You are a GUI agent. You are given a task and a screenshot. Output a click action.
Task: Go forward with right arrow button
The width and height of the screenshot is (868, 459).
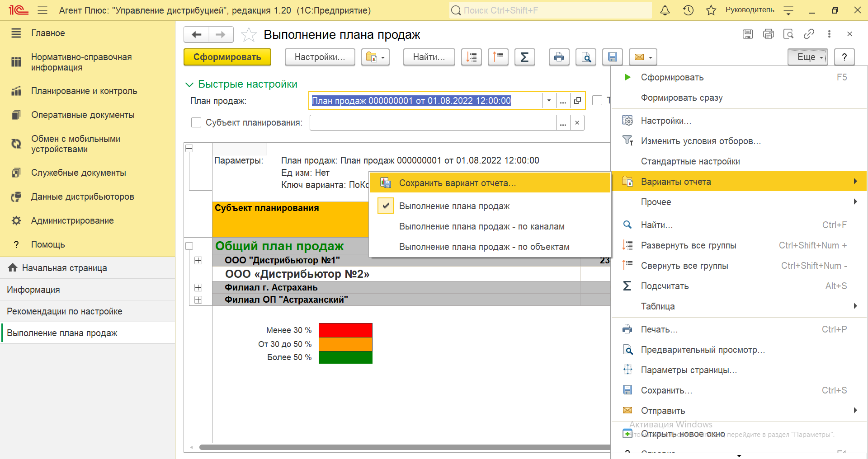[221, 35]
